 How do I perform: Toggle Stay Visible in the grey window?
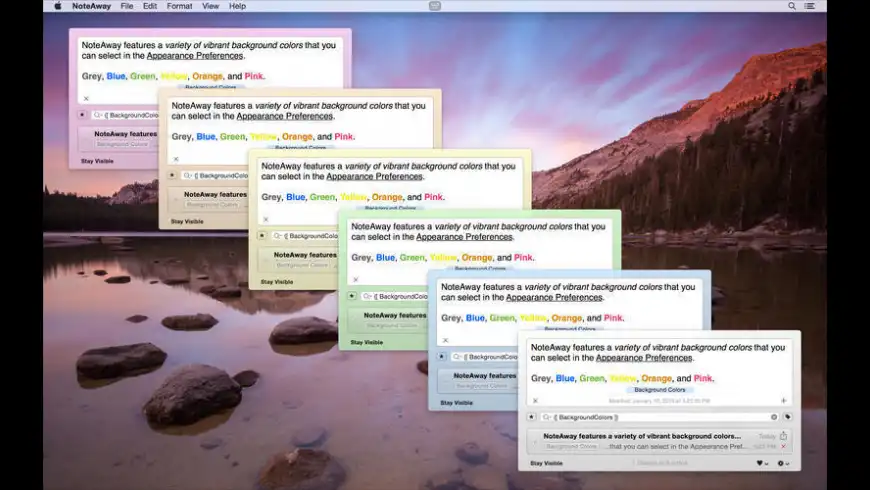(x=547, y=463)
